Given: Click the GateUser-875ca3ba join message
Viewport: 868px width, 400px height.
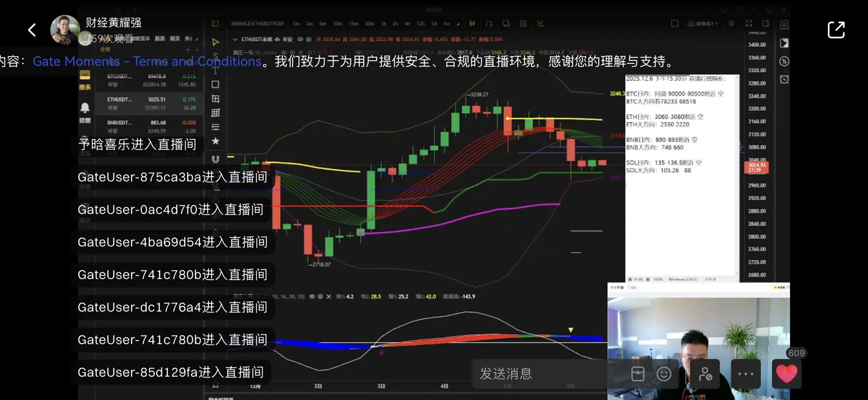Looking at the screenshot, I should pos(173,177).
